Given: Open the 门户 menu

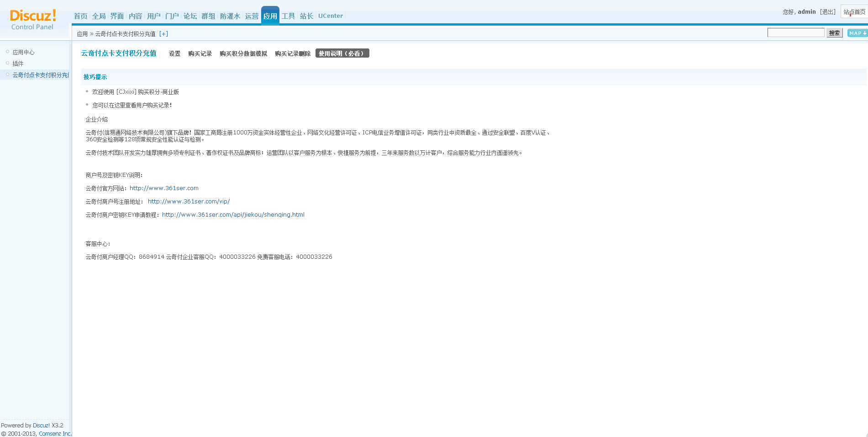Looking at the screenshot, I should point(172,16).
